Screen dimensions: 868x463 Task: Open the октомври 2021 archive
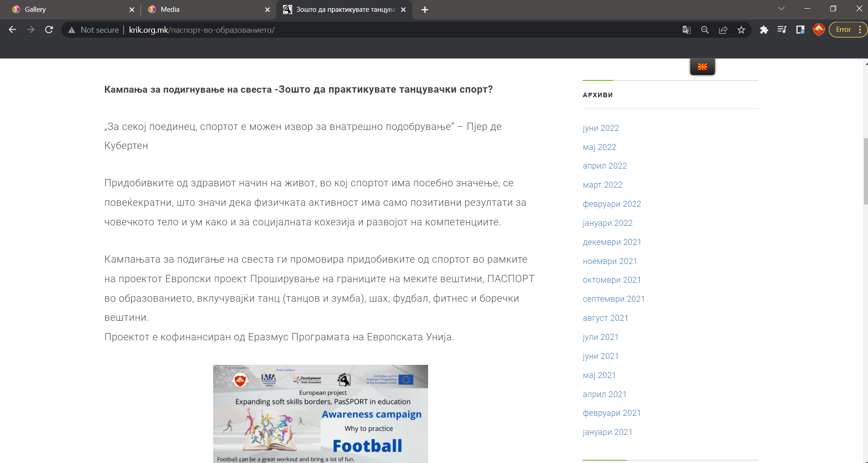612,280
